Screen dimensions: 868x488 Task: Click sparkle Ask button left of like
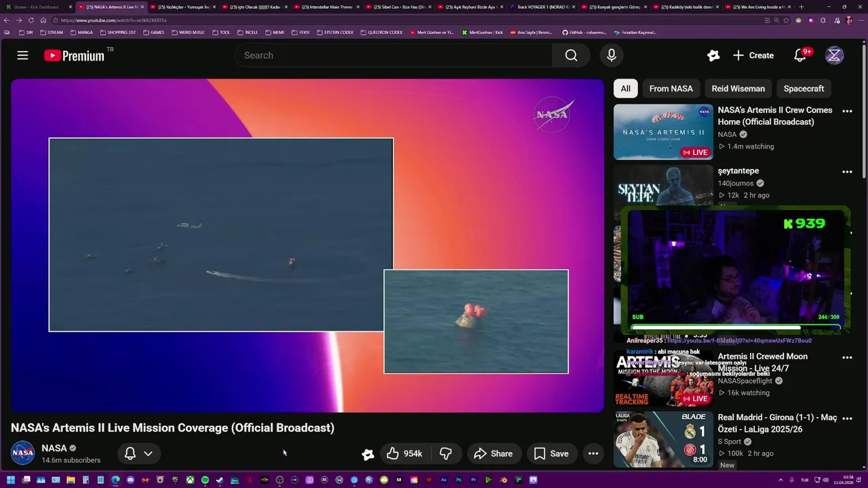click(x=368, y=454)
